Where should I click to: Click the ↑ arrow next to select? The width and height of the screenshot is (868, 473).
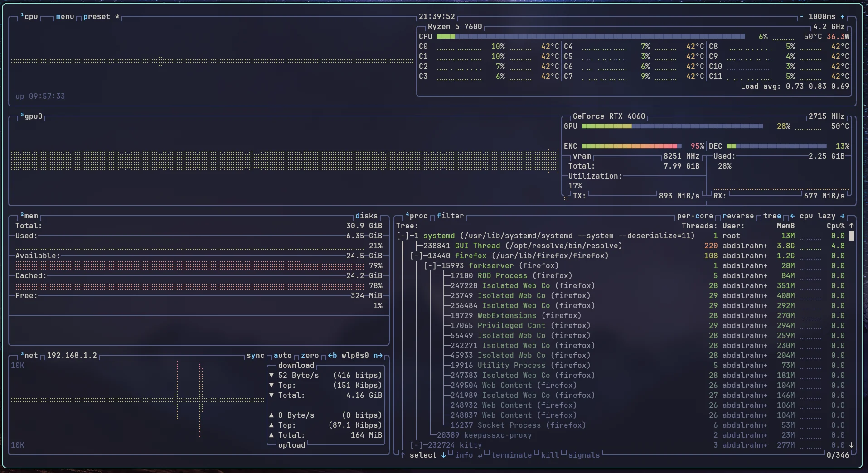(403, 455)
